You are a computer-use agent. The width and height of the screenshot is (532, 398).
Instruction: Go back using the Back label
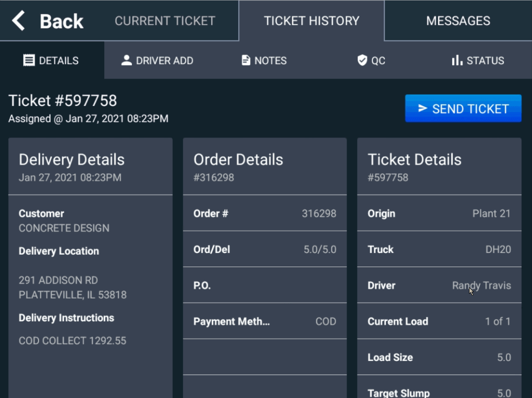pos(61,21)
